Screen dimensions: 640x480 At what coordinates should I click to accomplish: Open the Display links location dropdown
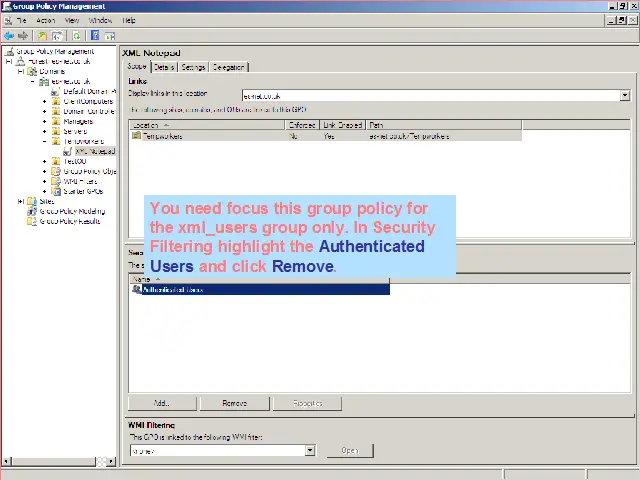click(x=625, y=96)
